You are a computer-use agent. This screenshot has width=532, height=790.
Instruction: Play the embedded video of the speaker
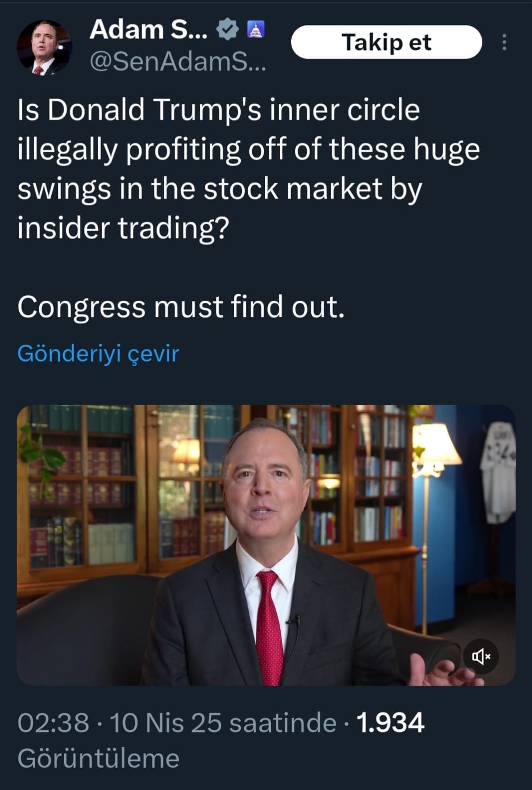click(x=266, y=545)
